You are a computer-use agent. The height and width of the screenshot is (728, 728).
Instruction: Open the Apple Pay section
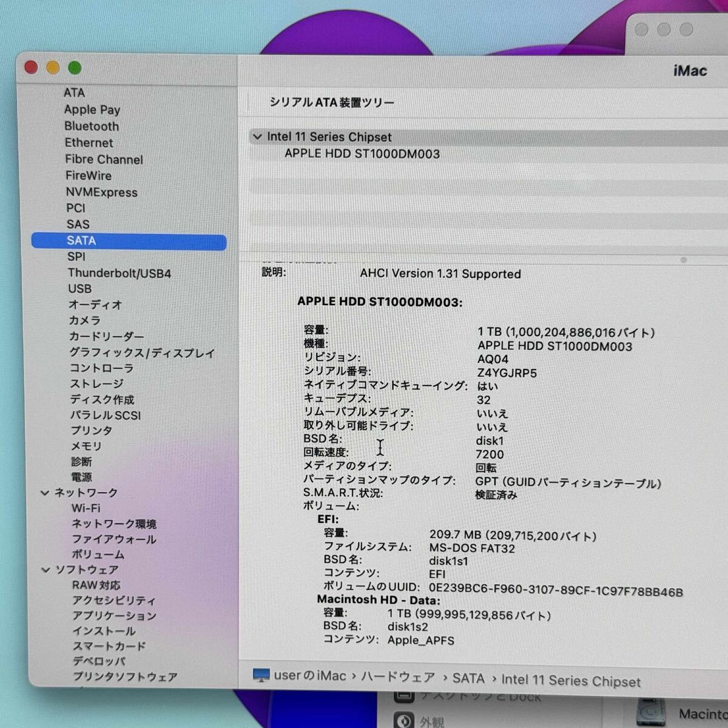coord(92,110)
